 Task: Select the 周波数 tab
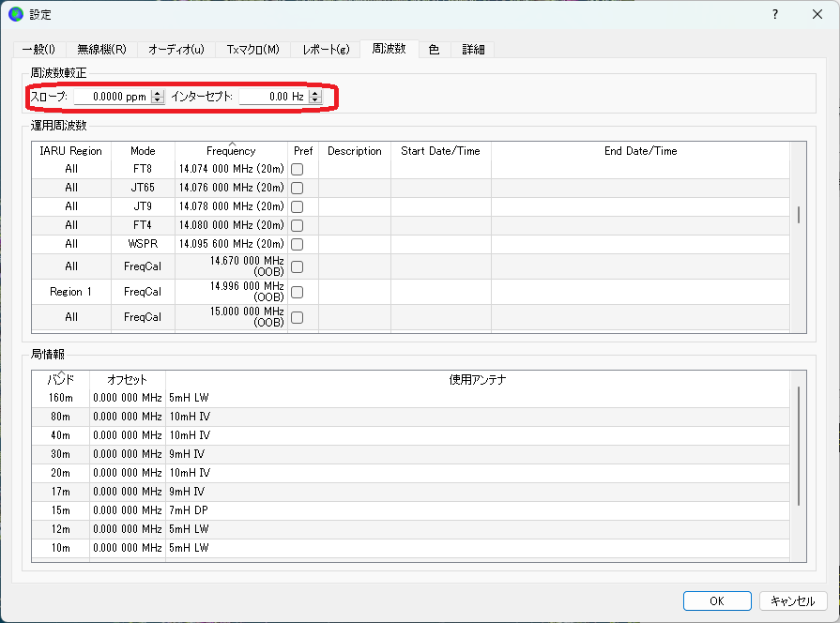tap(389, 48)
